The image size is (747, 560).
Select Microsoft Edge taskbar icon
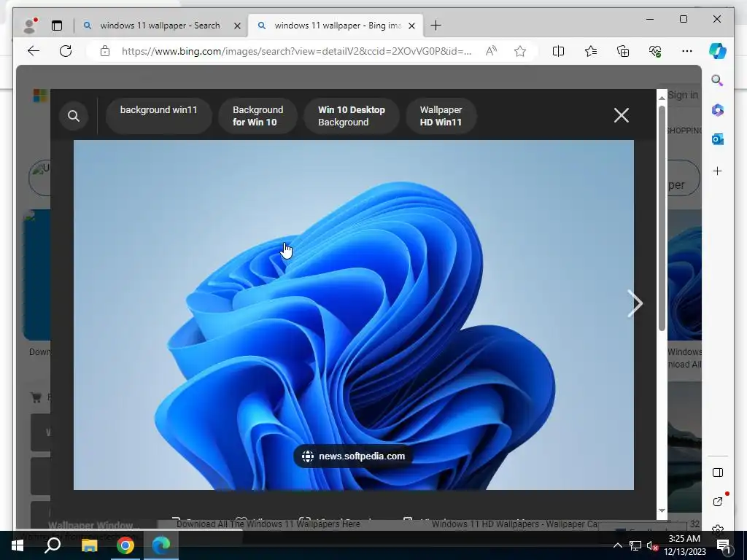pos(161,545)
